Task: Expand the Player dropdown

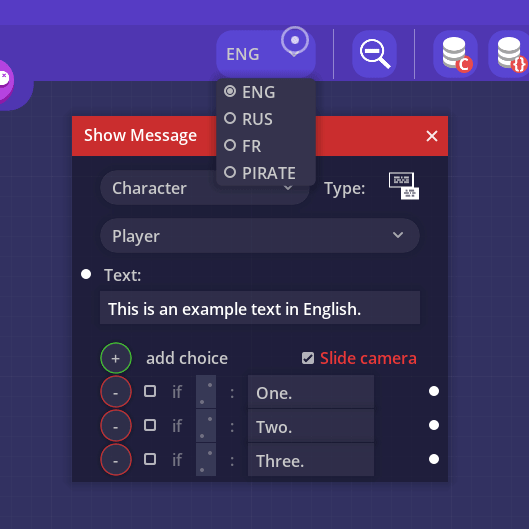Action: click(x=260, y=235)
